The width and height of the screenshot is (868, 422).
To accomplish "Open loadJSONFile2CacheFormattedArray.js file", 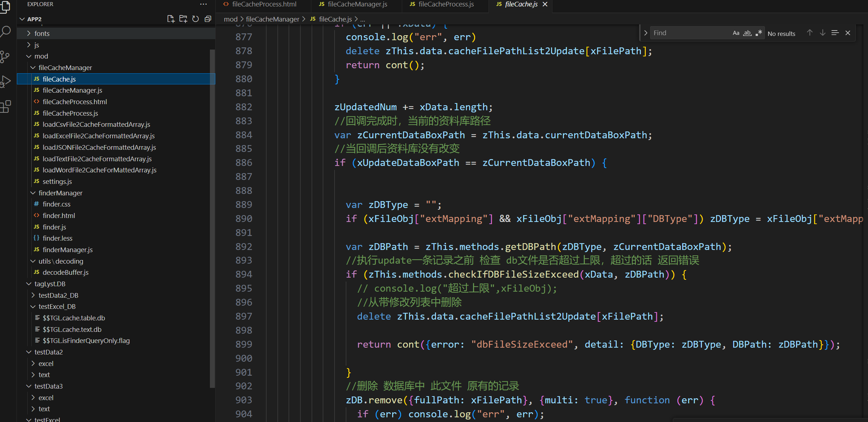I will coord(116,147).
